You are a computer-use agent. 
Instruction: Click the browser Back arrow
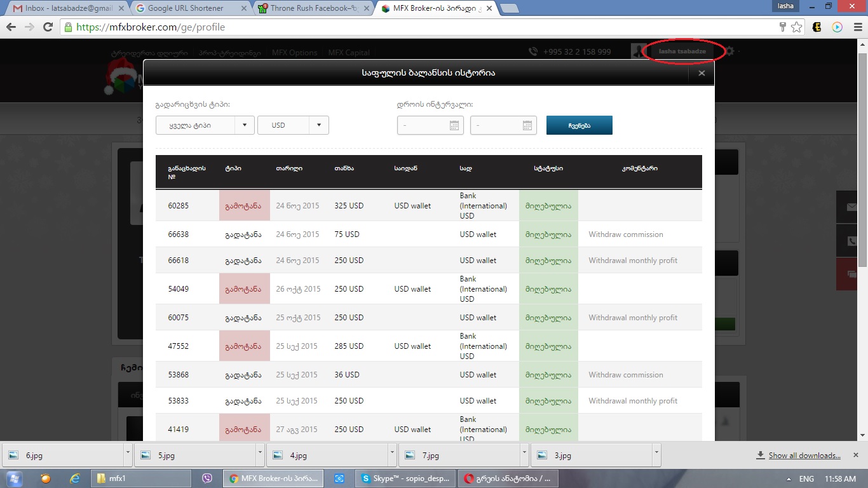11,27
